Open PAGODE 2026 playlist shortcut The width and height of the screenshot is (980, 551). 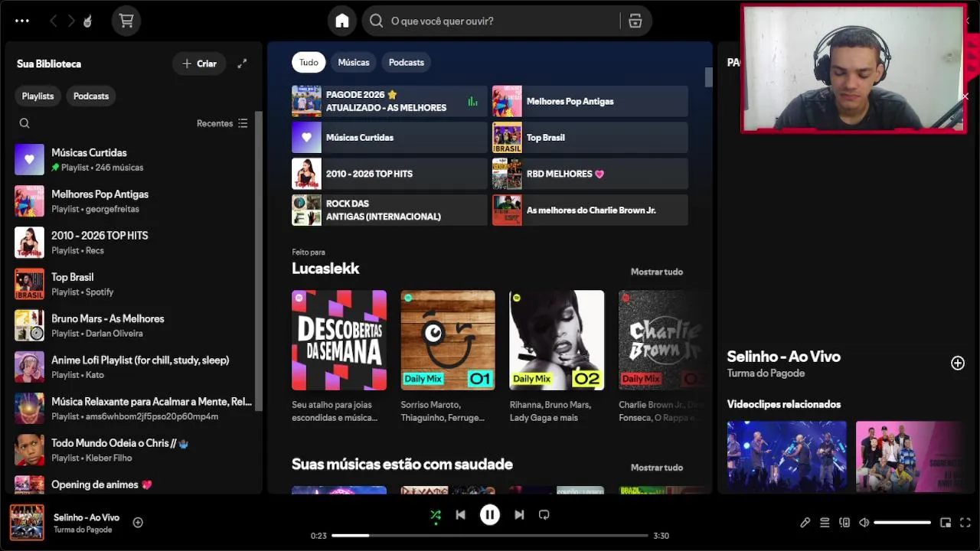tap(389, 101)
